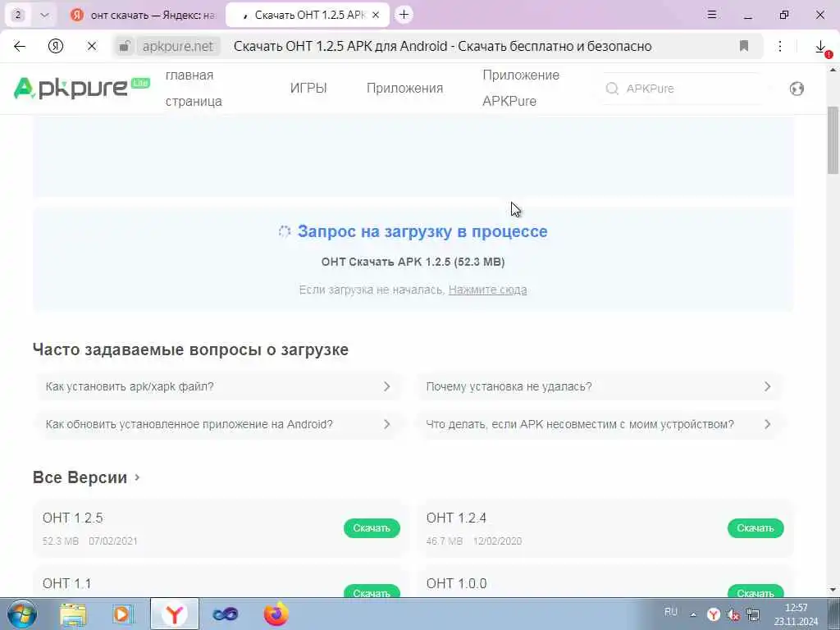840x630 pixels.
Task: Bookmark this page with the bookmark icon
Action: pos(743,46)
